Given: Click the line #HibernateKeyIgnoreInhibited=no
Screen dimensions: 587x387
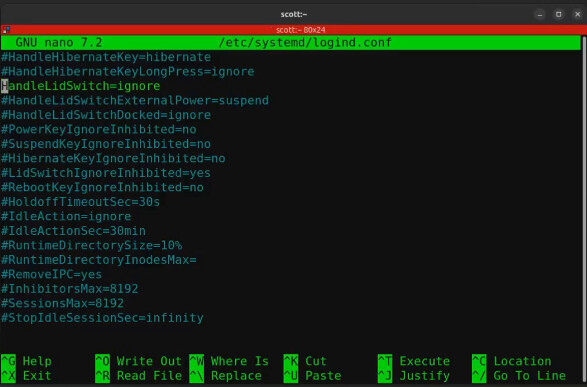Looking at the screenshot, I should [x=113, y=159].
